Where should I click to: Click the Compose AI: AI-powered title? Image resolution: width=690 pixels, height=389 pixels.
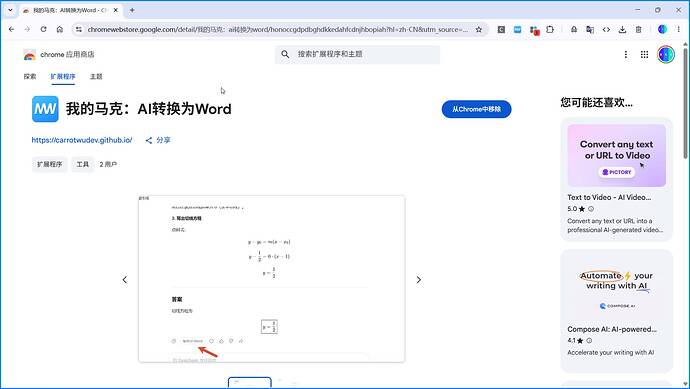coord(612,329)
